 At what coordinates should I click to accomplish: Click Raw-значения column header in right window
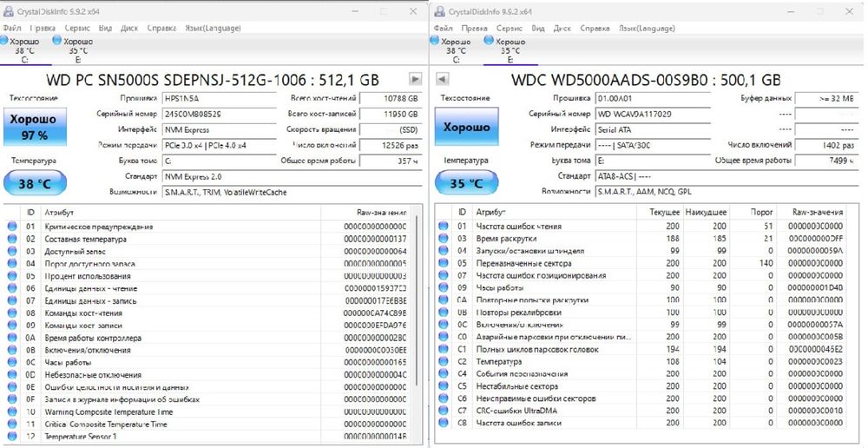[x=812, y=212]
